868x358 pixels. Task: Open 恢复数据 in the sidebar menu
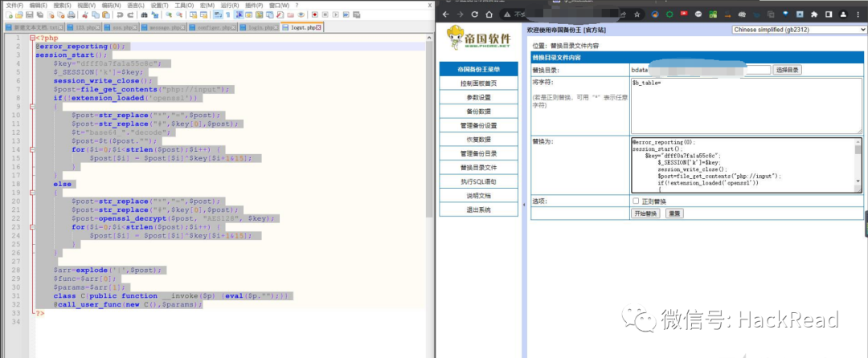(478, 139)
